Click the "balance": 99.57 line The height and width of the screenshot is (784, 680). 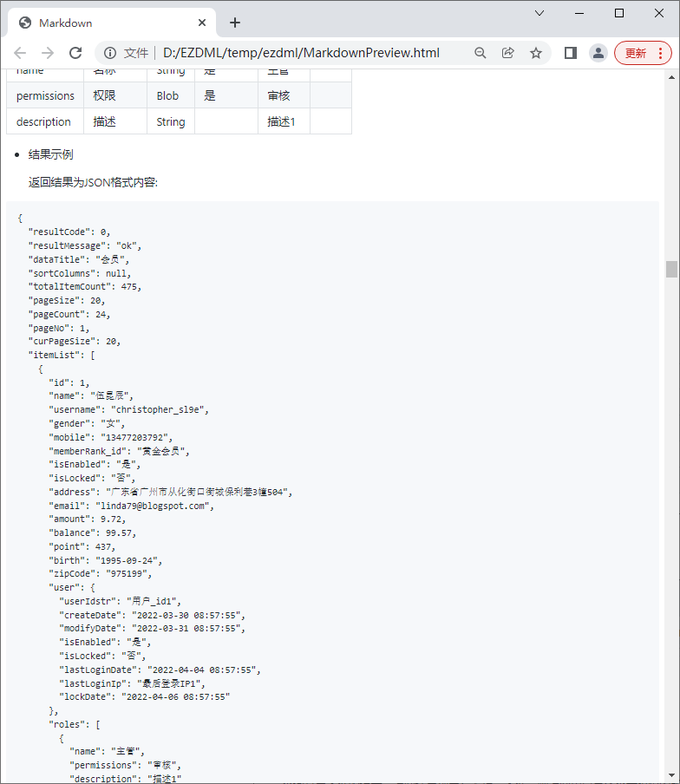point(93,533)
